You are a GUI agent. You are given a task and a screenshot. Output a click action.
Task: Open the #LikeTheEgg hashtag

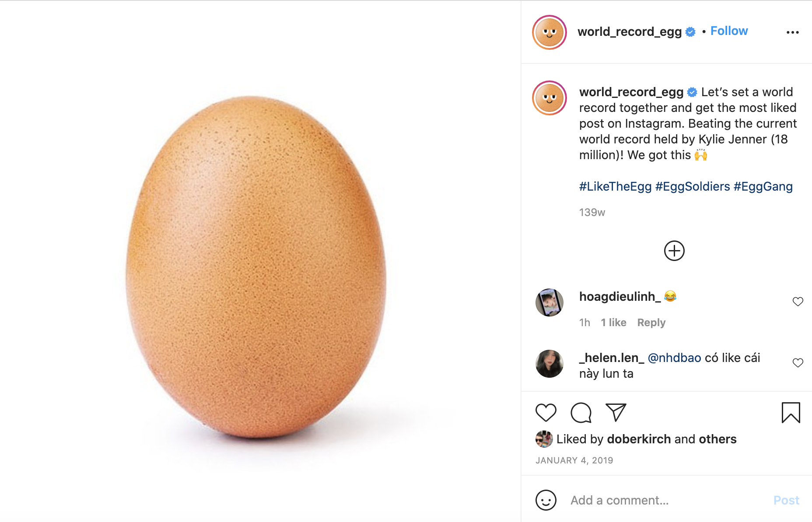click(615, 187)
